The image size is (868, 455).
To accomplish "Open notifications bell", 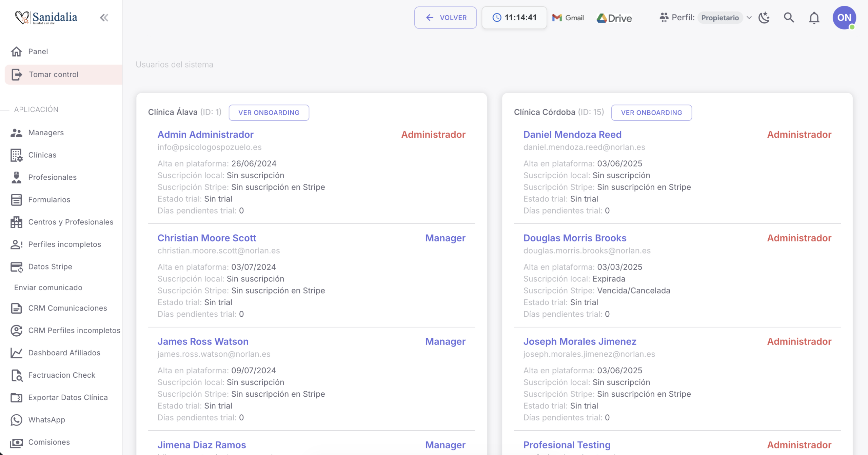I will click(814, 18).
